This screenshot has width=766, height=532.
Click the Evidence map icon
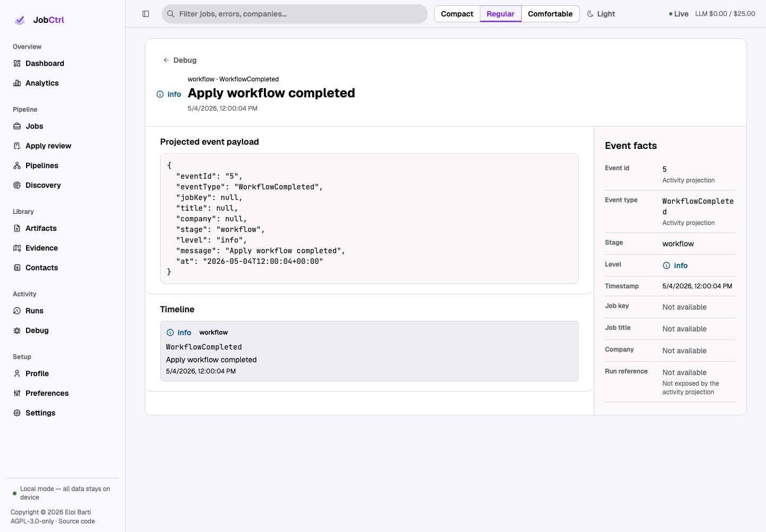[x=17, y=248]
